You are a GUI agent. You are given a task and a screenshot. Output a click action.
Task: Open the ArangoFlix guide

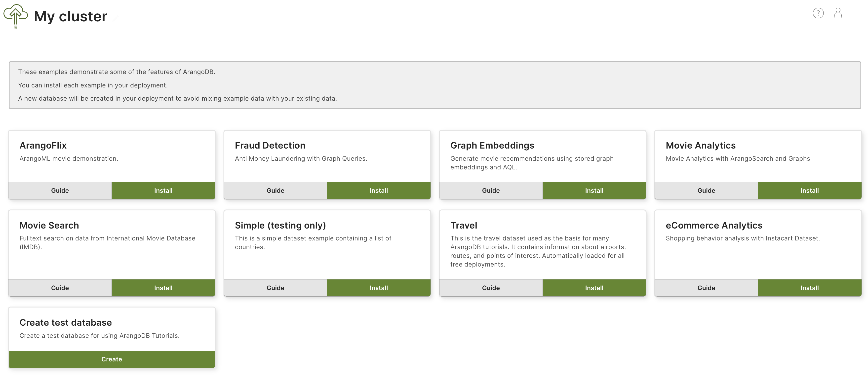pyautogui.click(x=60, y=191)
